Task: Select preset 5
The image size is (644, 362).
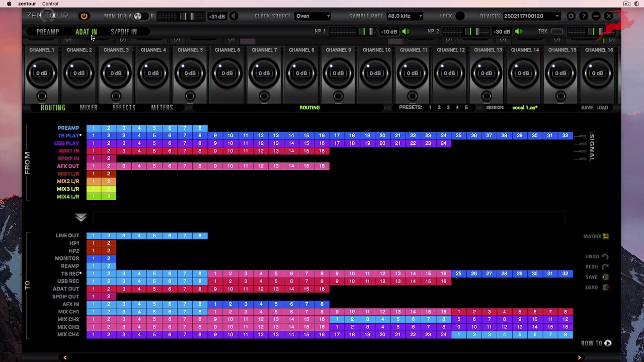Action: 466,108
